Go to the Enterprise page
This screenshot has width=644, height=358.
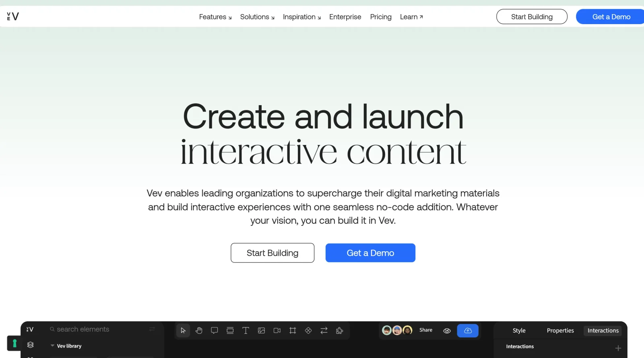coord(345,17)
